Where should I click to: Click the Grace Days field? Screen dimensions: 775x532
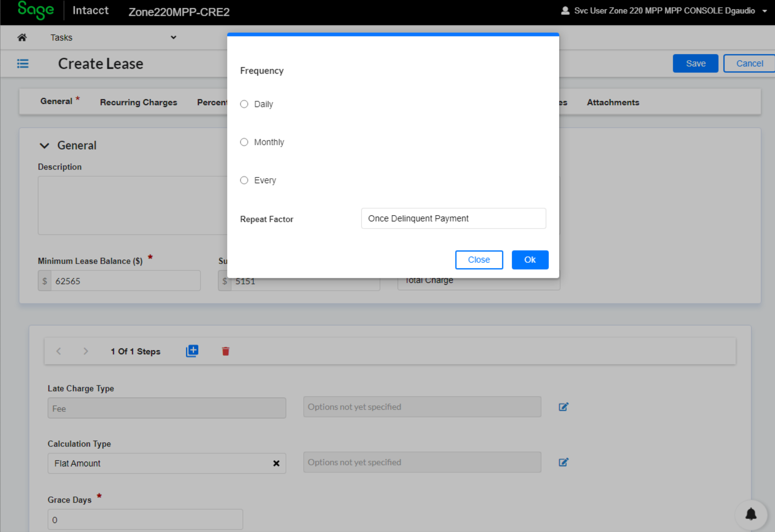pos(145,520)
